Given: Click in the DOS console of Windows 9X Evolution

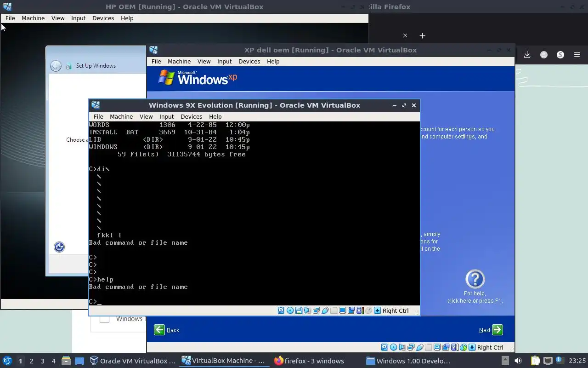Looking at the screenshot, I should click(x=254, y=213).
